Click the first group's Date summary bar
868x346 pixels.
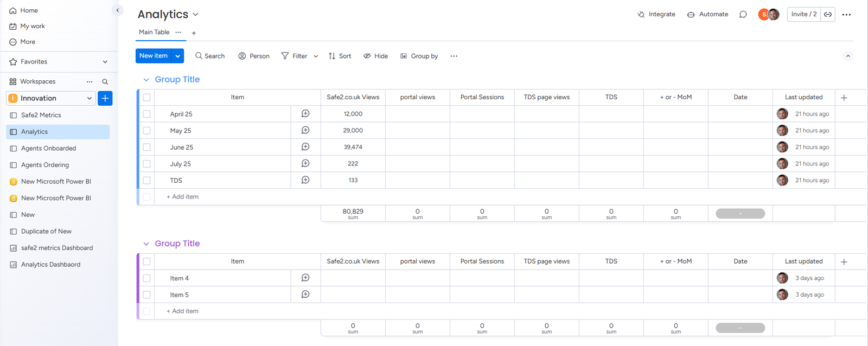740,214
